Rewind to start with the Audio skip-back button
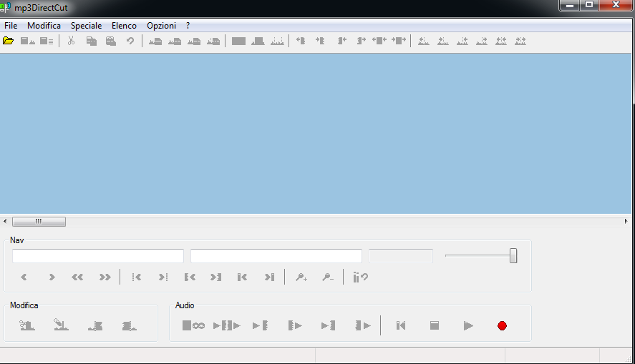Image resolution: width=635 pixels, height=364 pixels. 401,325
